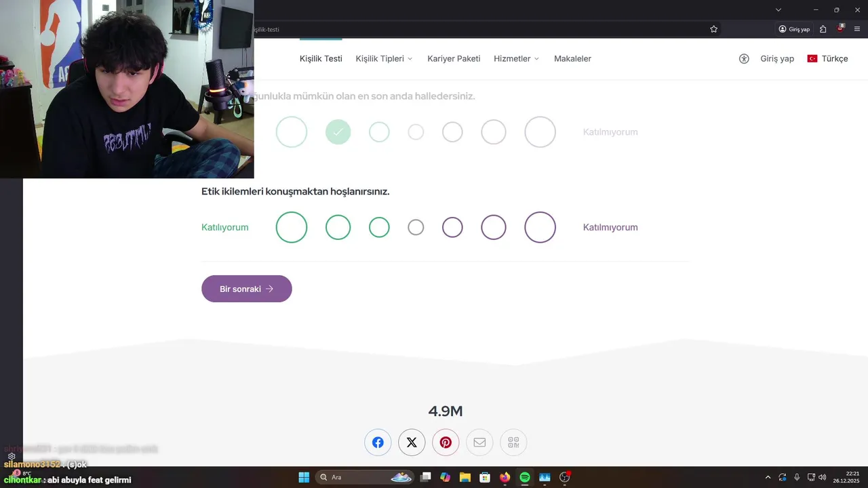868x488 pixels.
Task: Share the page on Facebook
Action: coord(378,443)
